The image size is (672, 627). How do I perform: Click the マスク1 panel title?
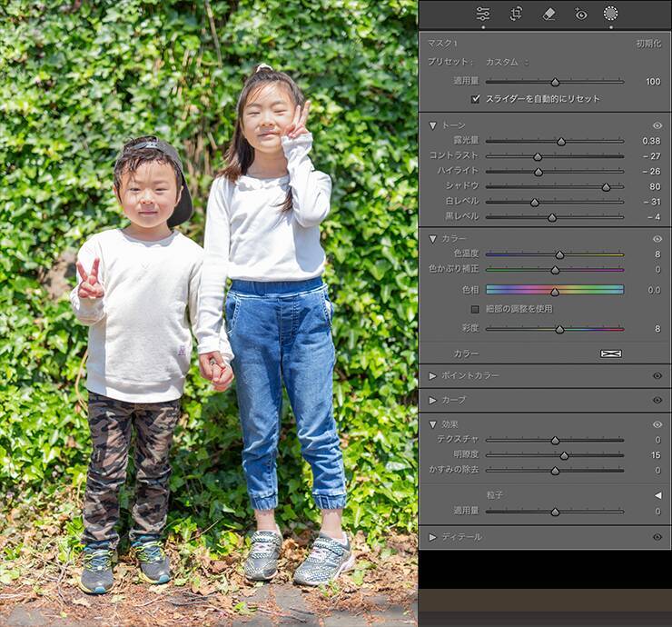[x=442, y=44]
